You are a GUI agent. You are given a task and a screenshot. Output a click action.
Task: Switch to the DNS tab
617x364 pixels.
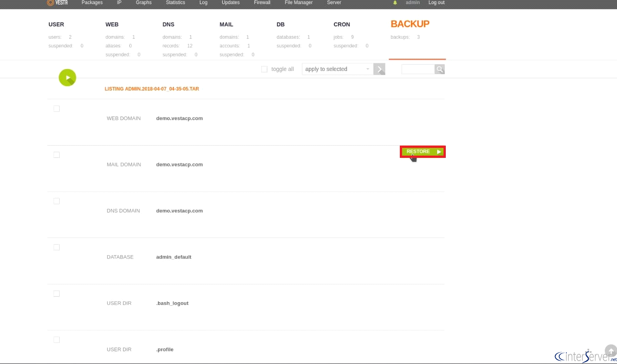168,25
